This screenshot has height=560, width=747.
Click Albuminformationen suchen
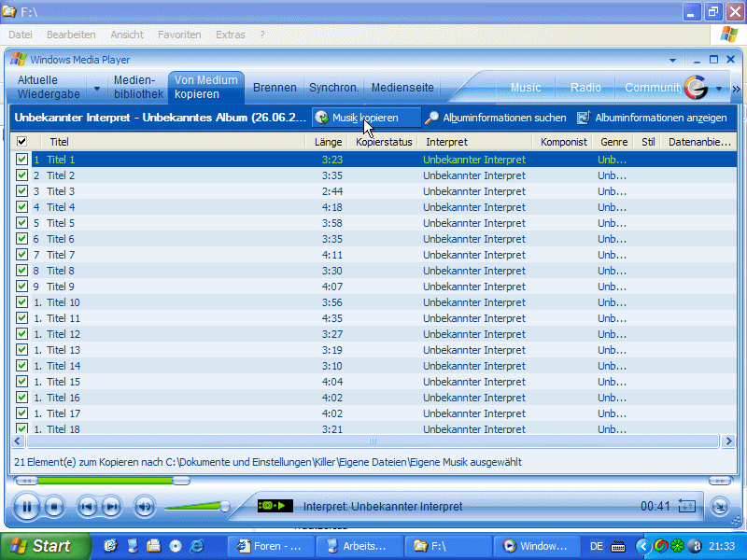pyautogui.click(x=496, y=118)
